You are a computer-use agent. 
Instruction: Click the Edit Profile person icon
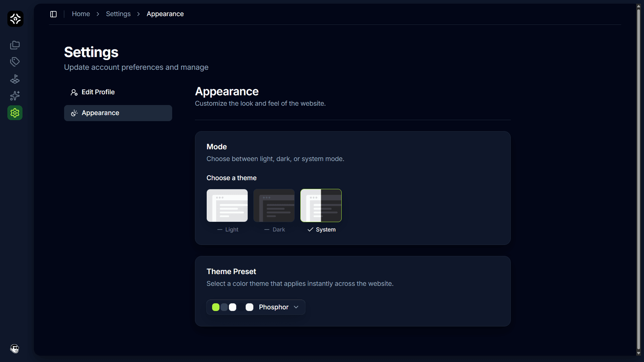click(x=74, y=92)
